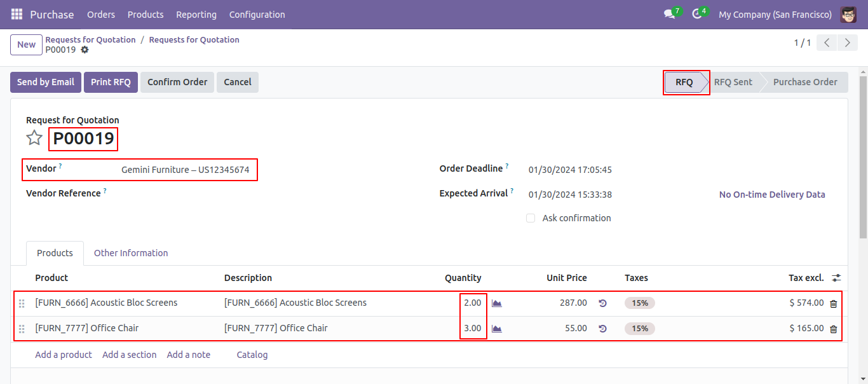
Task: Click No On-time Delivery Data link
Action: coord(772,195)
